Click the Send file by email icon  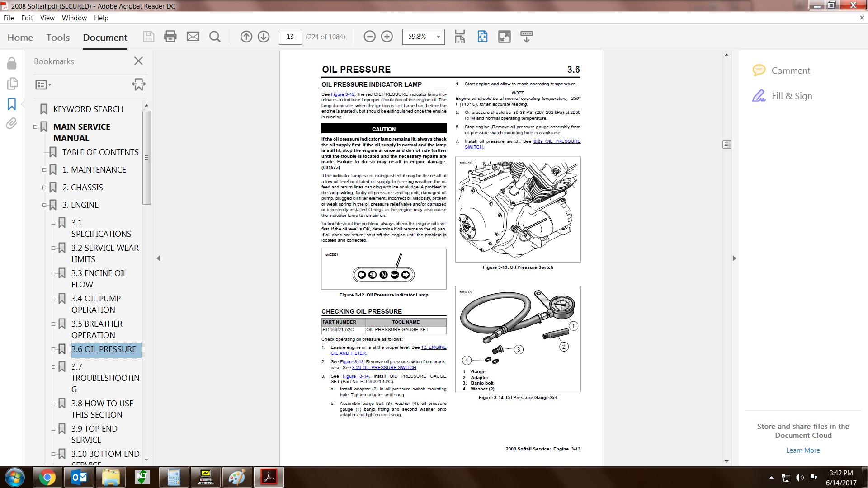[x=193, y=37]
